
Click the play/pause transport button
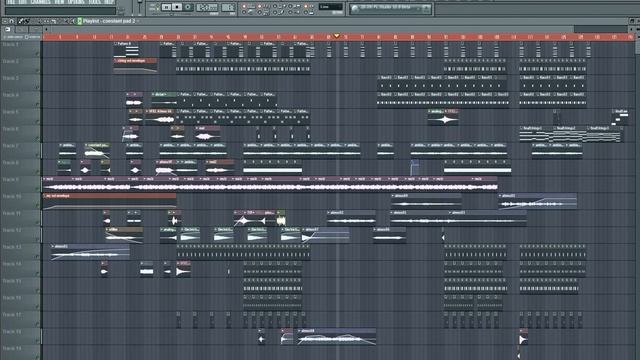pos(166,7)
